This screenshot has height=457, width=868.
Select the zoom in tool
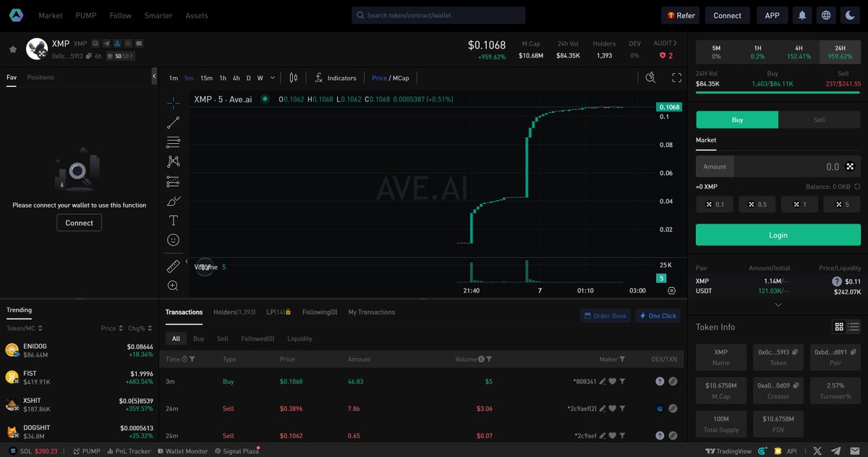[x=174, y=286]
